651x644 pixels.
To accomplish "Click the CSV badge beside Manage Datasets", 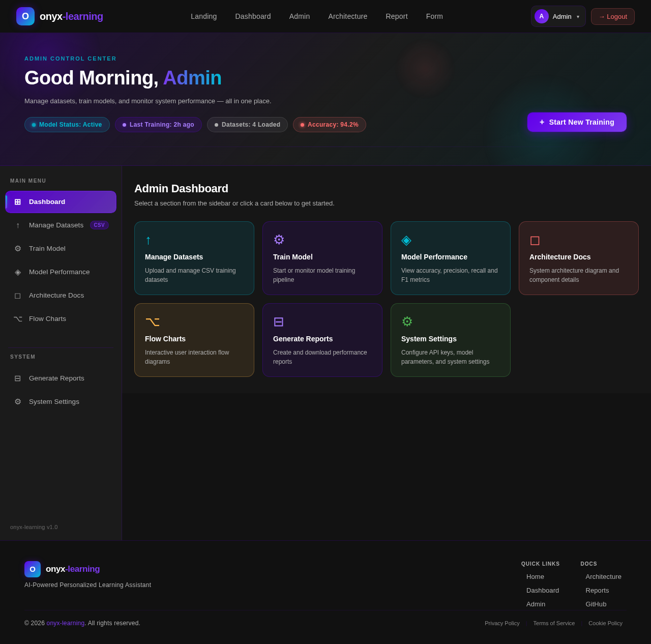I will pos(99,225).
